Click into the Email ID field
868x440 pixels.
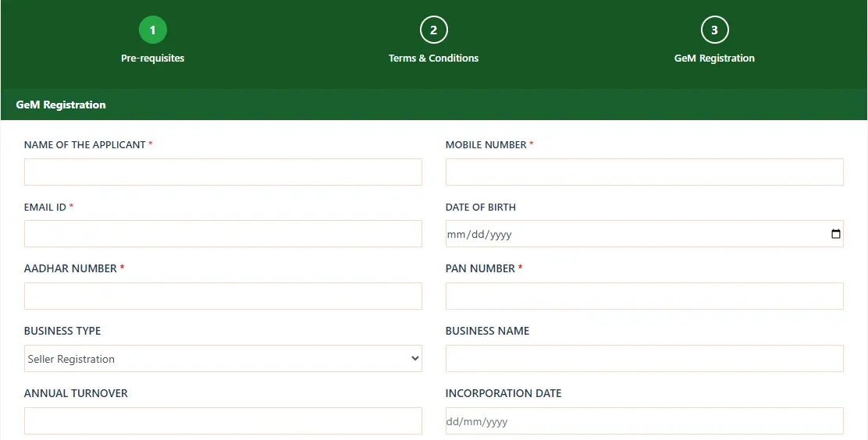tap(223, 233)
